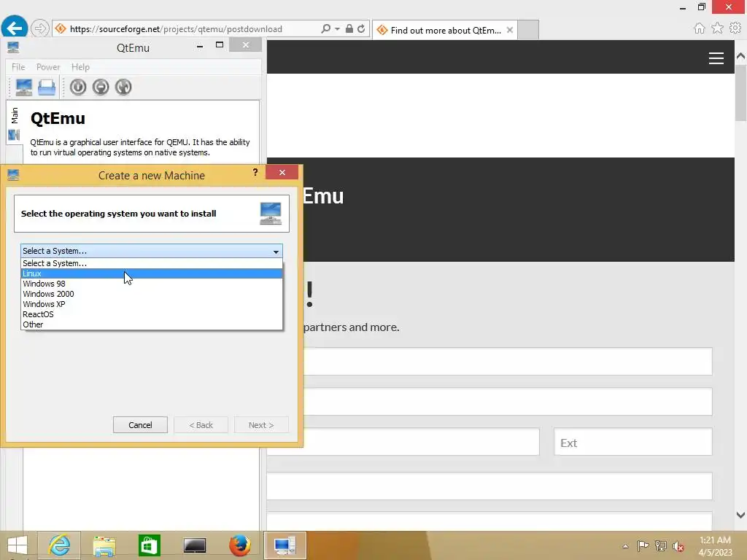
Task: Select Linux from the system list
Action: [152, 273]
